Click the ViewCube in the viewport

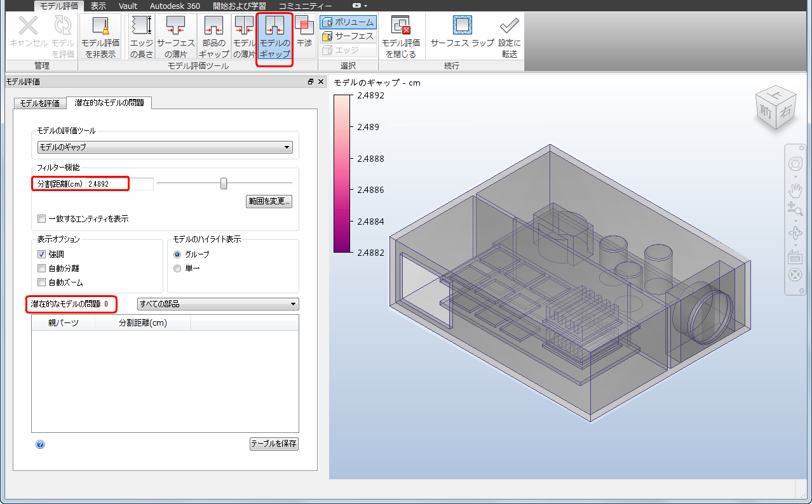775,109
